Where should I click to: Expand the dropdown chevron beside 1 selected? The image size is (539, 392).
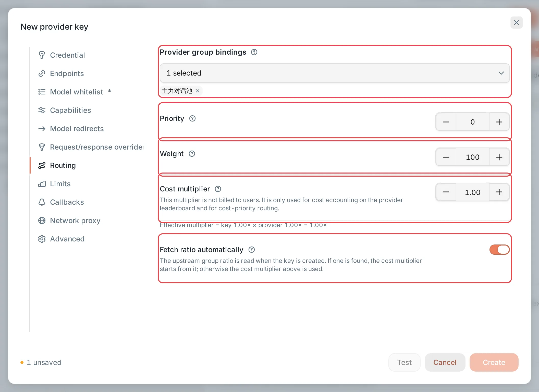[x=501, y=73]
